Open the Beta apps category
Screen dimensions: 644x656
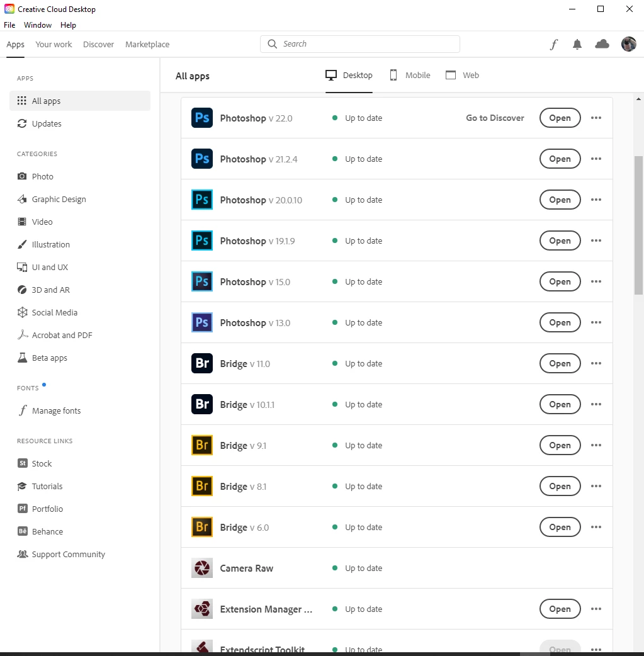tap(42, 358)
